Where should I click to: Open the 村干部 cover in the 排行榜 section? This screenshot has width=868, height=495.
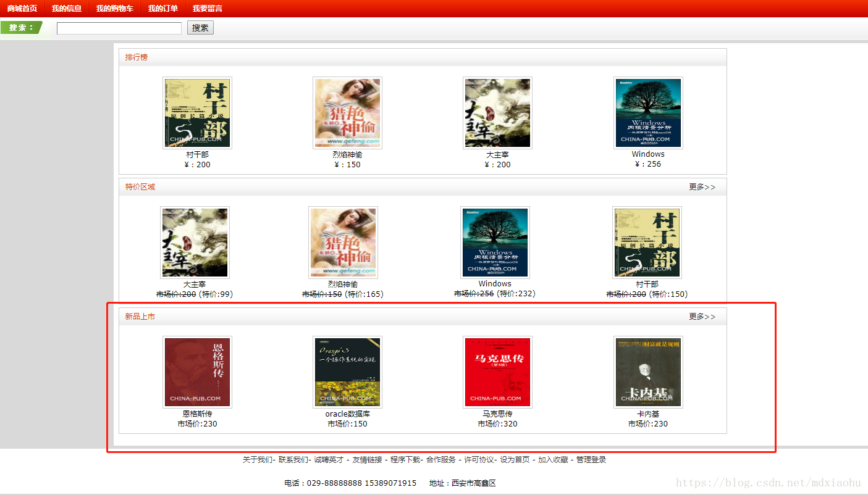(197, 113)
